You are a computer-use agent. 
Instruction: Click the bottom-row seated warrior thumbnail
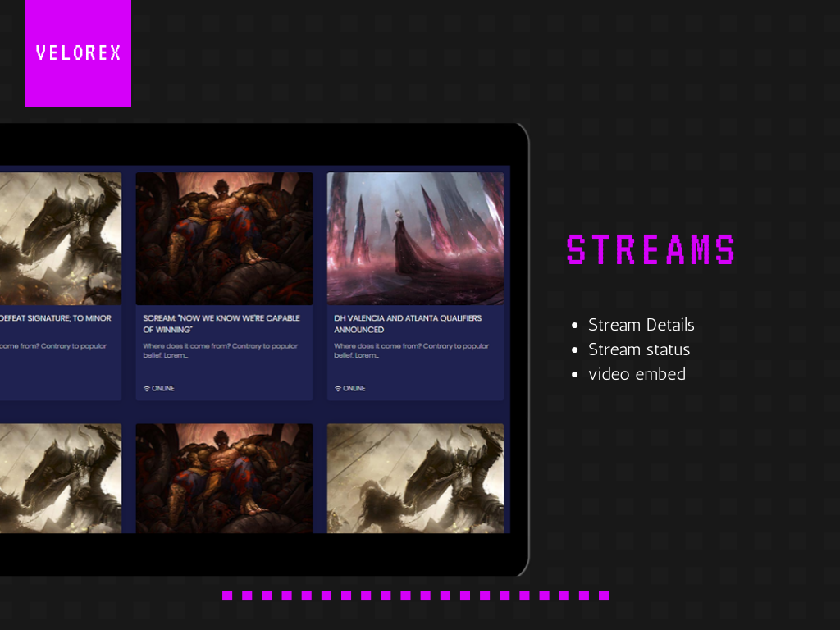(224, 478)
